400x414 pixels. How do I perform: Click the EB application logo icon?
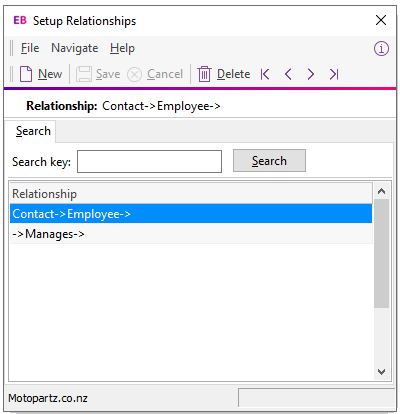click(x=20, y=20)
